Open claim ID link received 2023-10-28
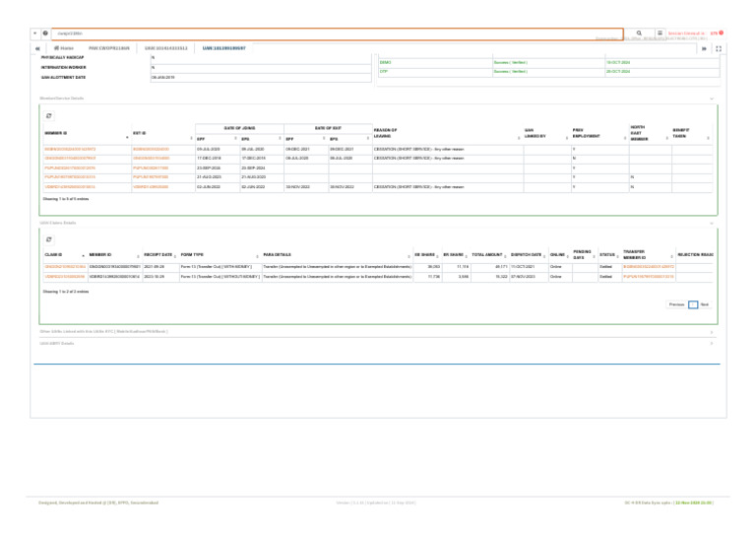756x535 pixels. point(65,277)
